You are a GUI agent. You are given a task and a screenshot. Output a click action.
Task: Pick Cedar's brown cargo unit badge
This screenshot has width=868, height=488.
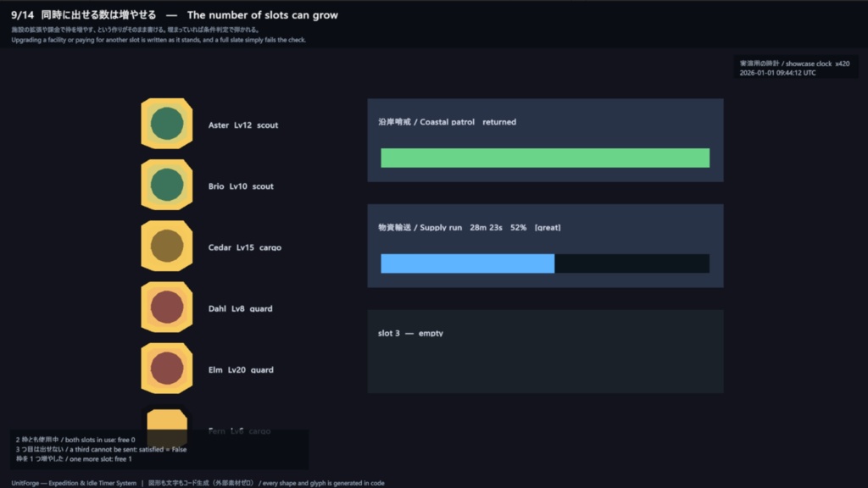[167, 246]
